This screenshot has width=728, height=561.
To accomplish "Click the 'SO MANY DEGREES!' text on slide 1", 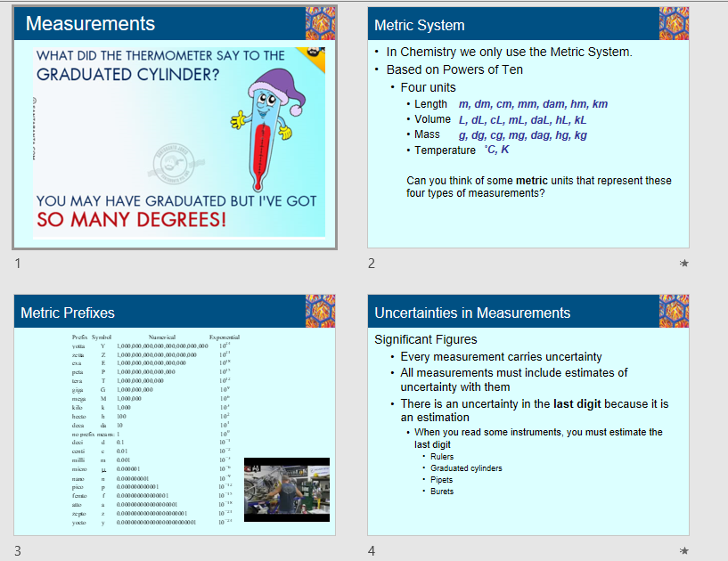I will (131, 219).
